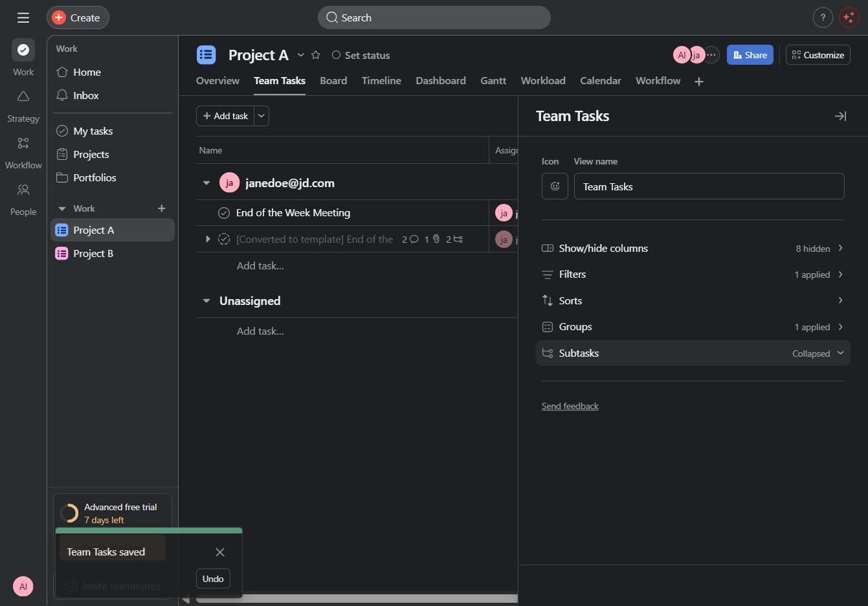Select the Strategy triangle icon
Viewport: 868px width, 606px height.
[x=23, y=96]
